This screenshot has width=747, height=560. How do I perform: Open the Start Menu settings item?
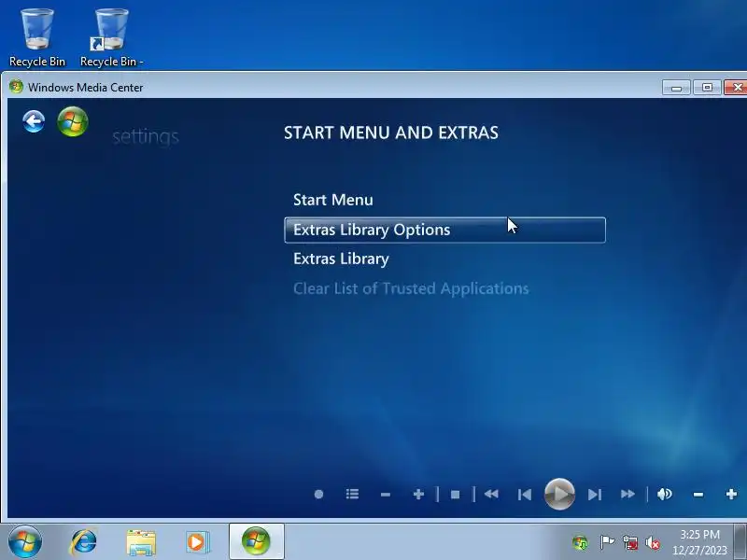[x=333, y=200]
